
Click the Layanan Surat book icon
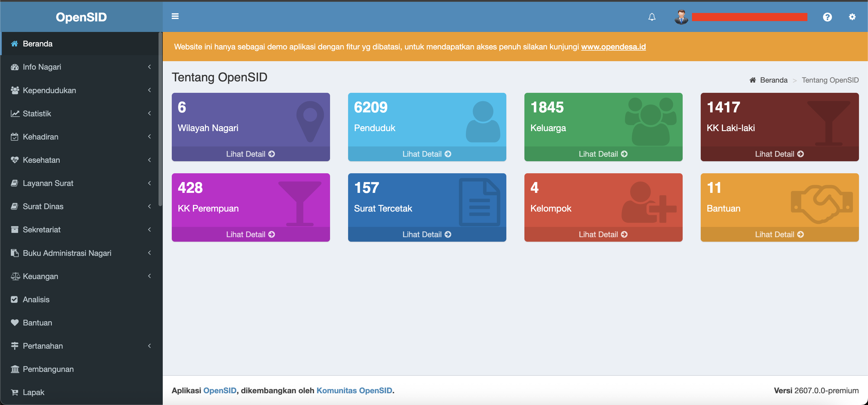(x=14, y=183)
